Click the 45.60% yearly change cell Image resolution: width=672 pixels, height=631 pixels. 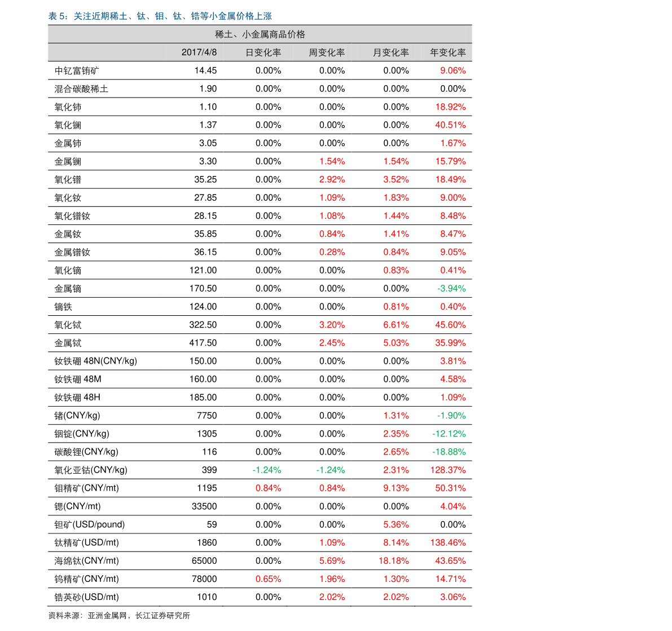tap(450, 325)
